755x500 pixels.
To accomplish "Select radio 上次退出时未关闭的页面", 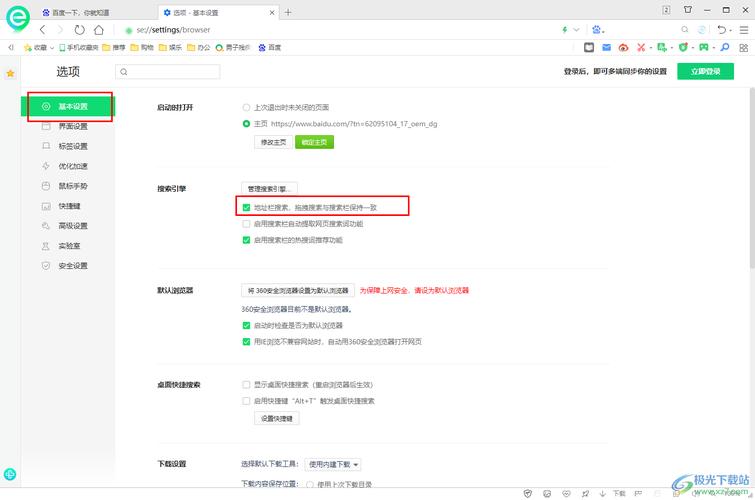I will 246,107.
